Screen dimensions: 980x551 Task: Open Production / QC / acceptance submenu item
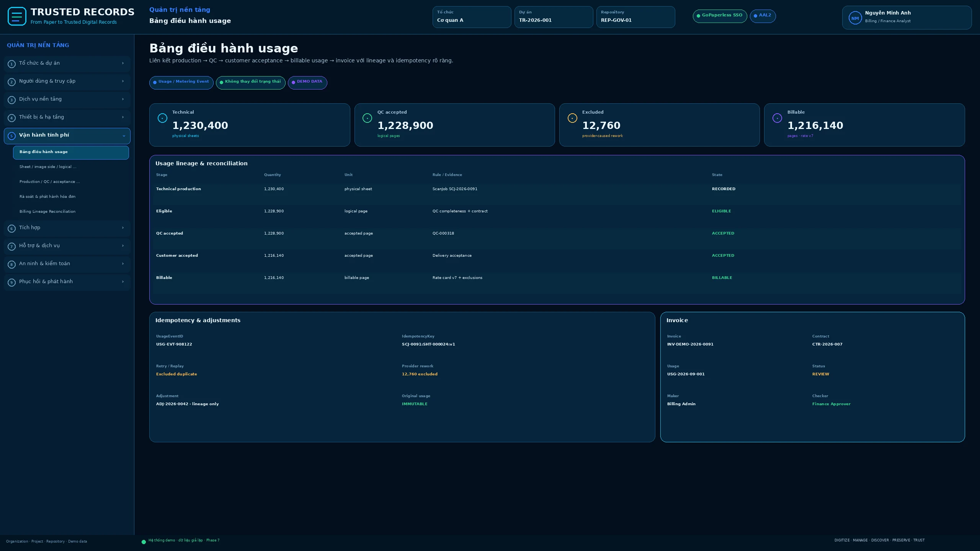[71, 182]
